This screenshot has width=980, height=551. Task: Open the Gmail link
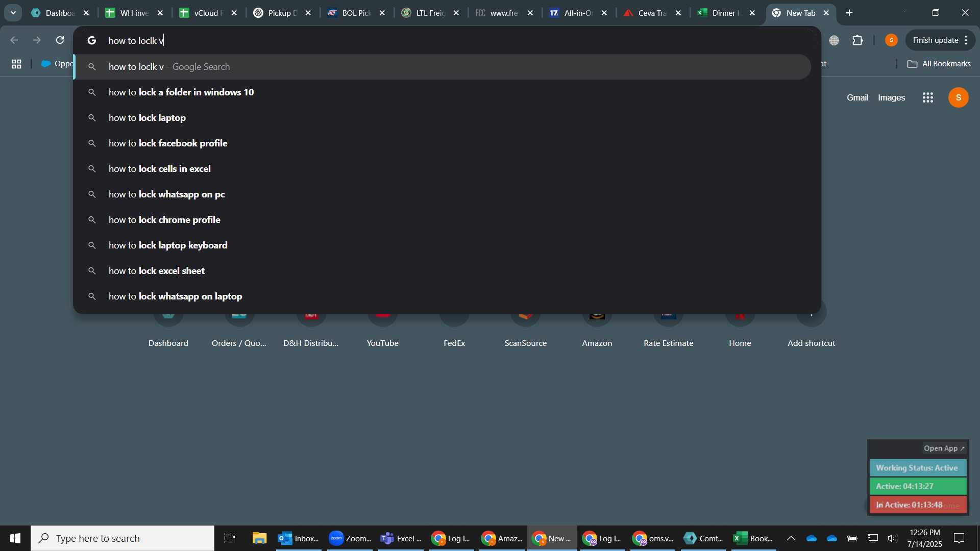coord(857,97)
